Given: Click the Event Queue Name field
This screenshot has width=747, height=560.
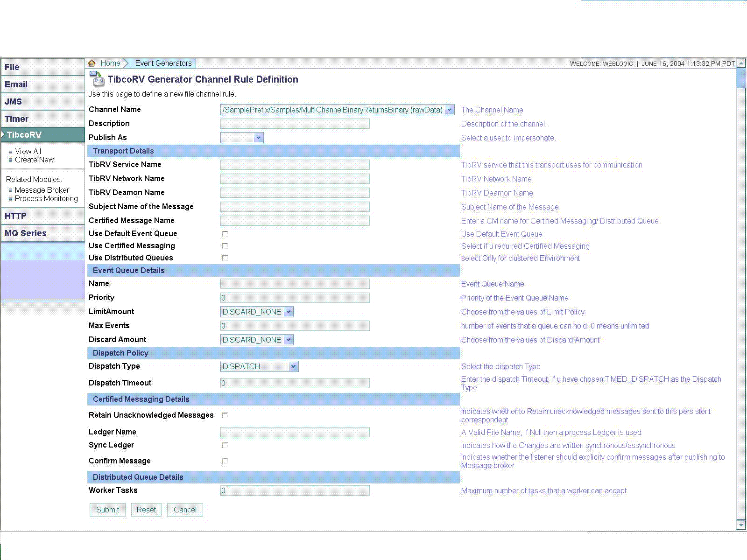Looking at the screenshot, I should tap(295, 284).
